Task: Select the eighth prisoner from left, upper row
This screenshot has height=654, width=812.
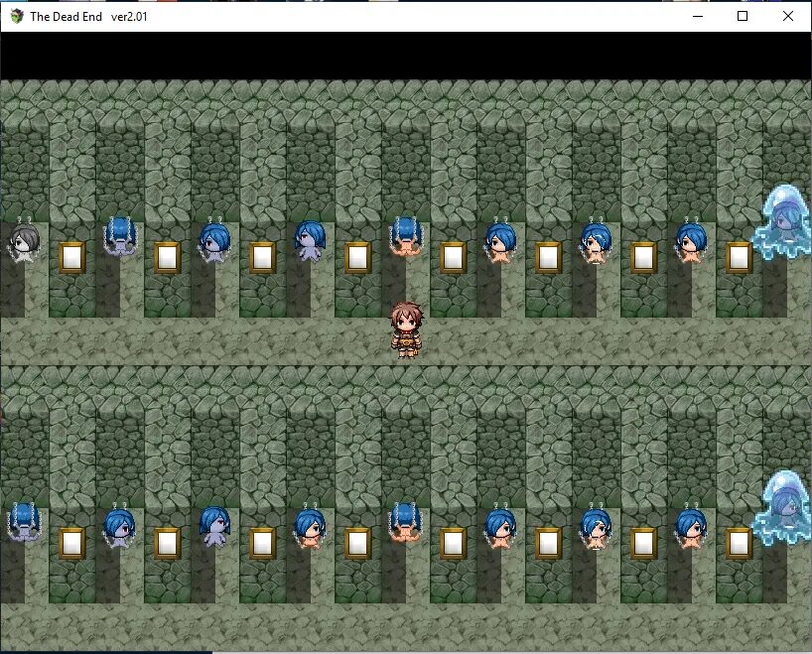Action: tap(691, 241)
